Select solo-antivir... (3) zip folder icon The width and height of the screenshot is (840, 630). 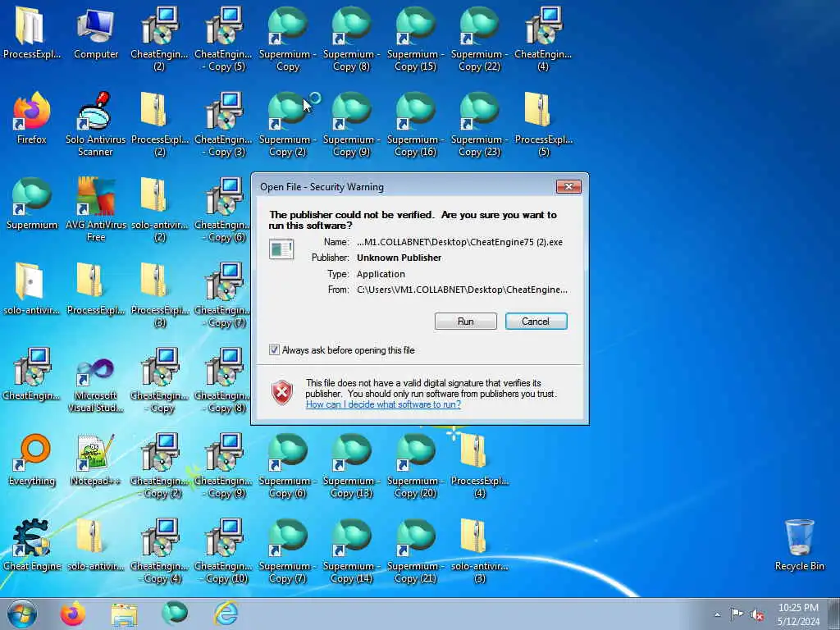pyautogui.click(x=479, y=550)
